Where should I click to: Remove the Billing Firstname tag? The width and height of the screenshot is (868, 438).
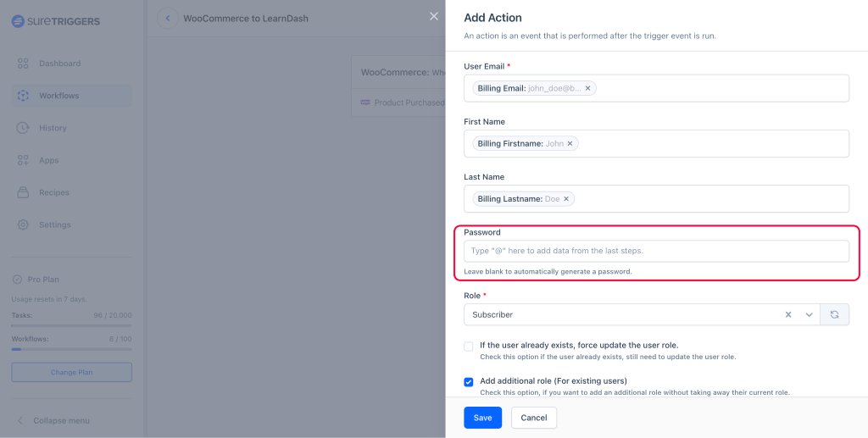coord(570,144)
